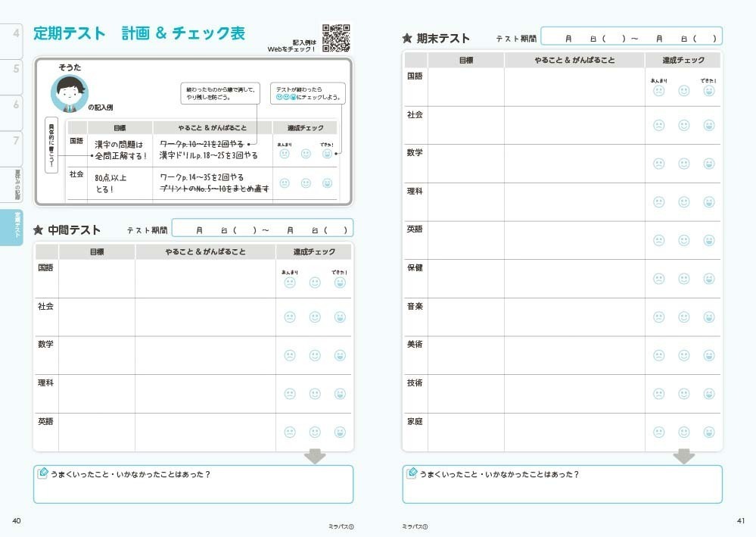Click the sad face in the example 社会 row
This screenshot has height=537, width=756.
(x=285, y=183)
